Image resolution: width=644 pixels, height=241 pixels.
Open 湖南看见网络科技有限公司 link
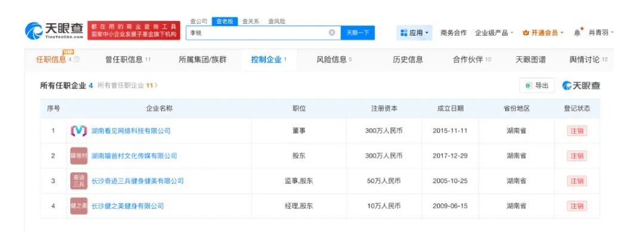[x=131, y=131]
